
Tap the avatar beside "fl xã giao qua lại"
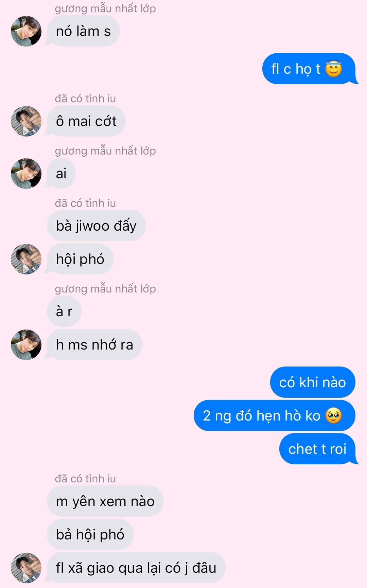pyautogui.click(x=26, y=568)
